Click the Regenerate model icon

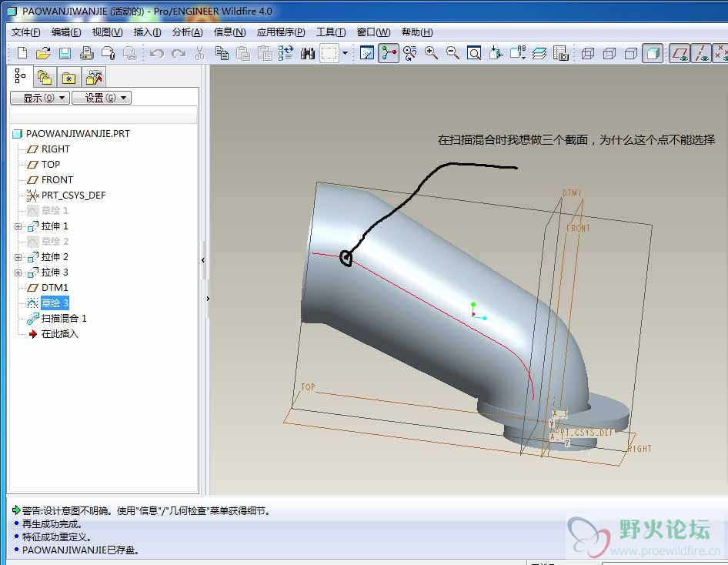pyautogui.click(x=286, y=53)
